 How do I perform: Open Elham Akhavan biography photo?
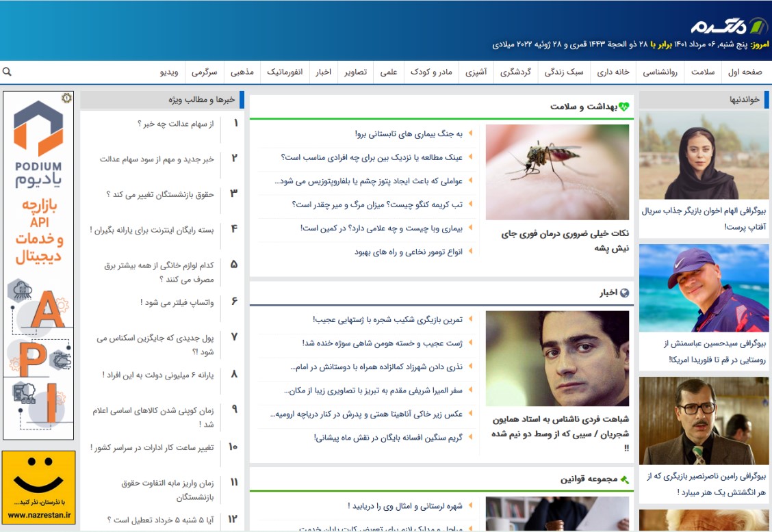704,155
